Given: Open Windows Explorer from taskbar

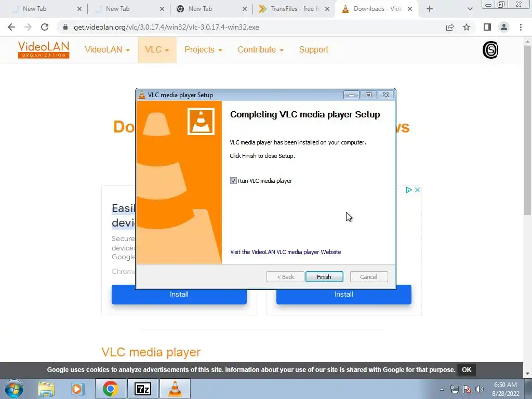Looking at the screenshot, I should tap(46, 389).
